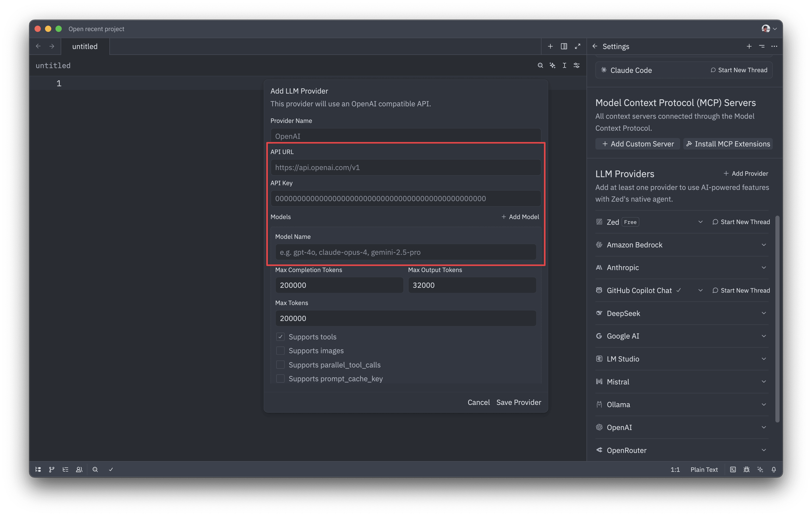Image resolution: width=812 pixels, height=516 pixels.
Task: Open the editor controls sliders icon
Action: coord(577,65)
